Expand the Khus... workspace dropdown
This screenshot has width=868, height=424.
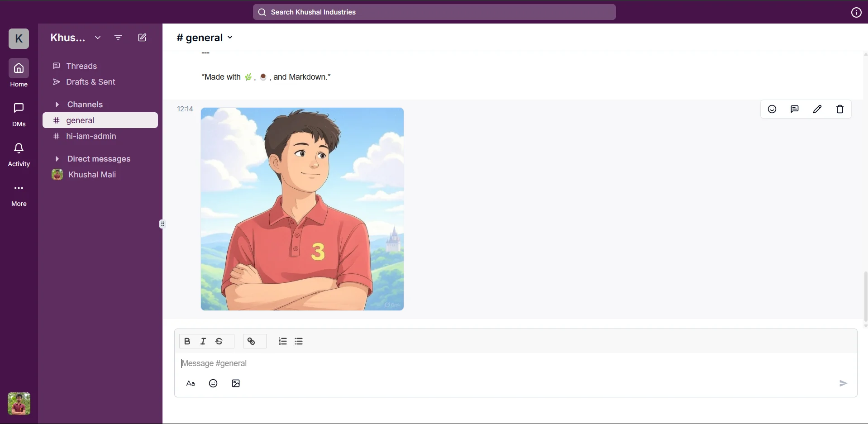pos(98,38)
